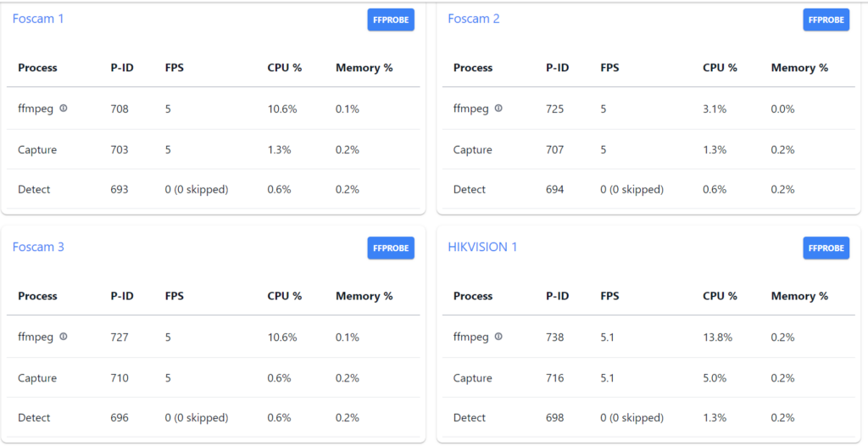Open the Foscam 1 camera link
868x446 pixels.
pos(38,19)
